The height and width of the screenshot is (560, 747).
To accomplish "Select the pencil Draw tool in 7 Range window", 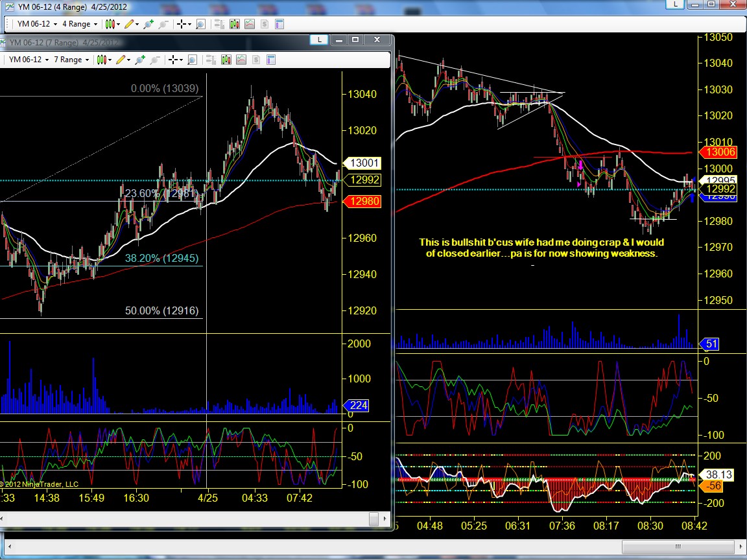I will (121, 60).
